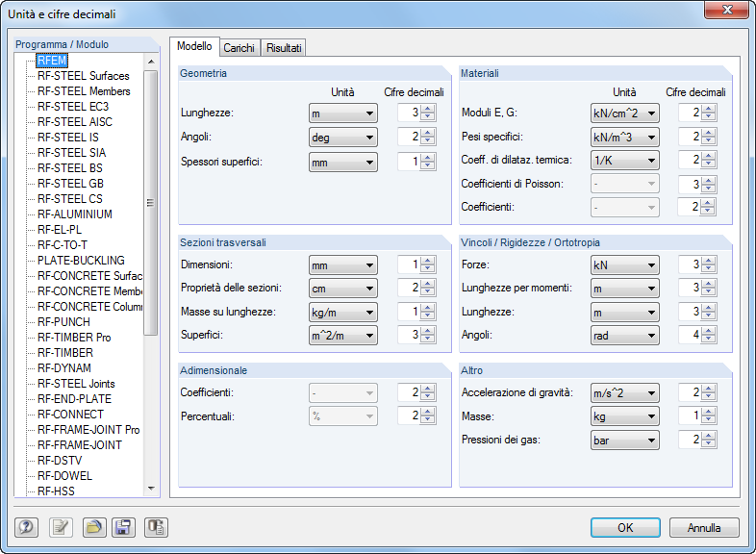The width and height of the screenshot is (756, 554).
Task: Select RF-STEEL Members in module list
Action: click(84, 91)
